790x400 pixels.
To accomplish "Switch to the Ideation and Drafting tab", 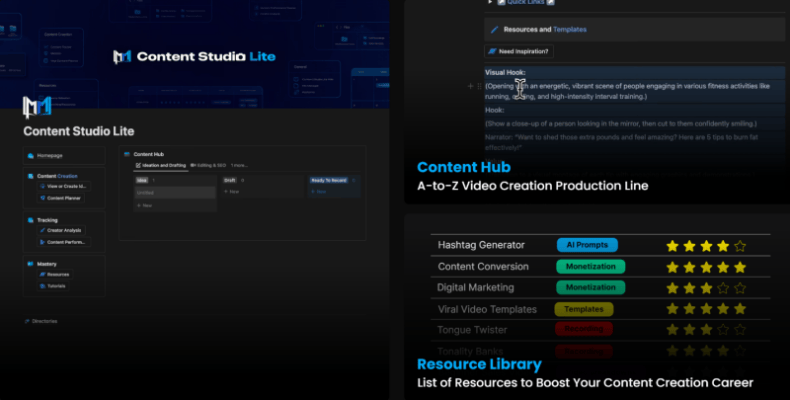I will [x=158, y=165].
